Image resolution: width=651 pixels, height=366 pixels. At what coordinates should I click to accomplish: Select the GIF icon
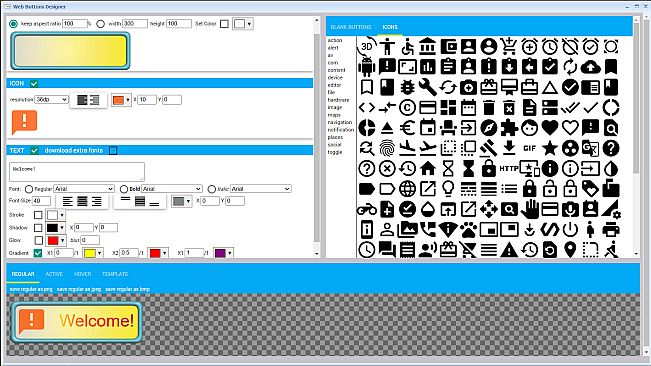[529, 148]
